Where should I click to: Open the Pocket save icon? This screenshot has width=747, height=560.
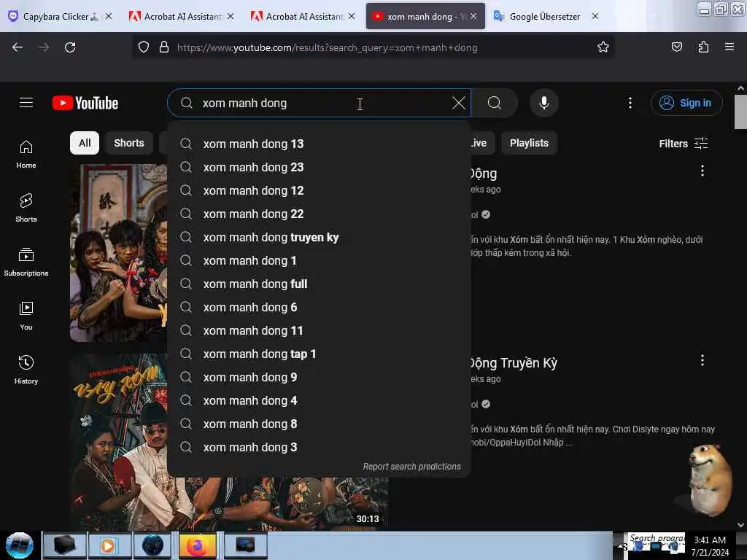676,47
